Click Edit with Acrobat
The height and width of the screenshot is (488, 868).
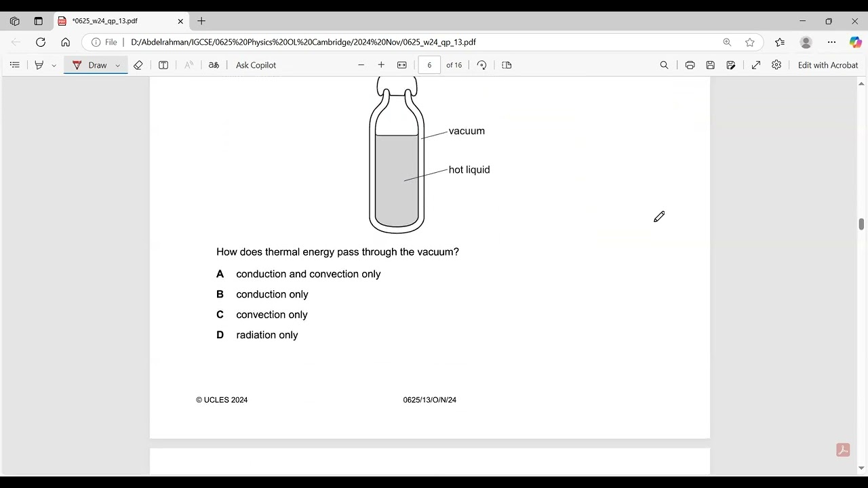point(828,65)
